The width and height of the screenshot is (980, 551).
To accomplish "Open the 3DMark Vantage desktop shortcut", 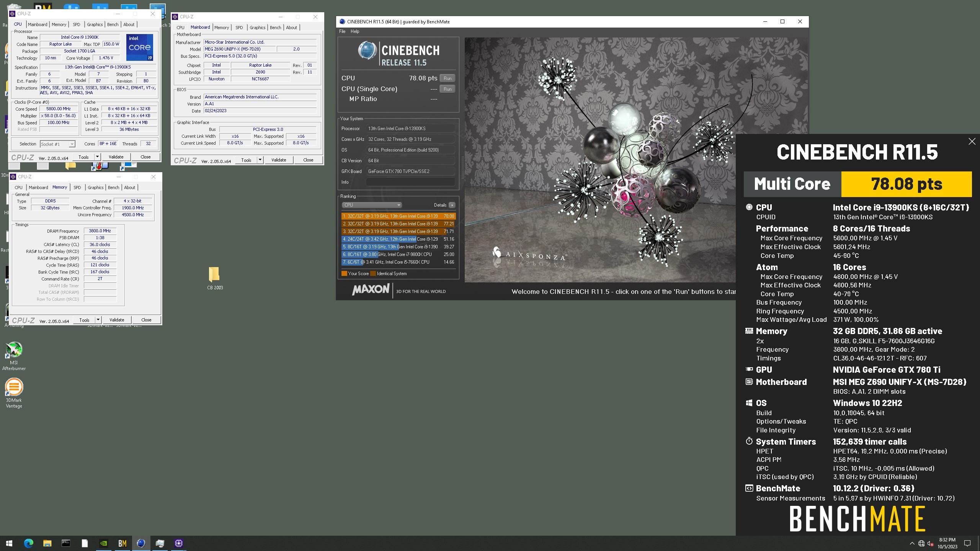I will tap(14, 393).
